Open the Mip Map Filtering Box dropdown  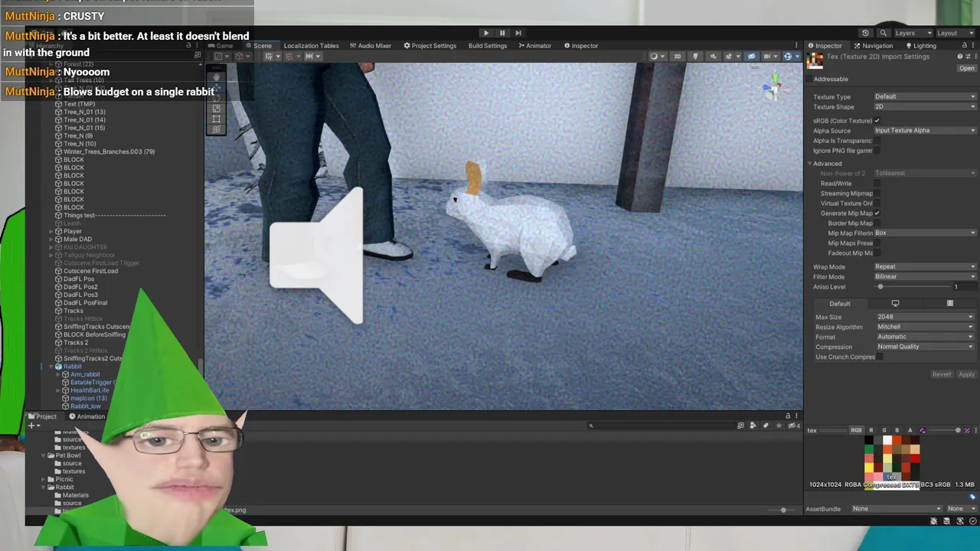click(x=925, y=233)
